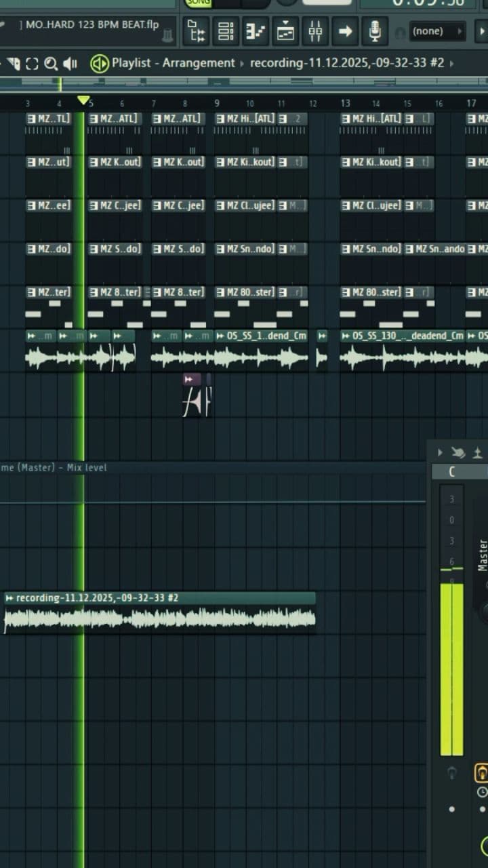Image resolution: width=488 pixels, height=868 pixels.
Task: Click the green Playlist speaker icon
Action: [100, 64]
